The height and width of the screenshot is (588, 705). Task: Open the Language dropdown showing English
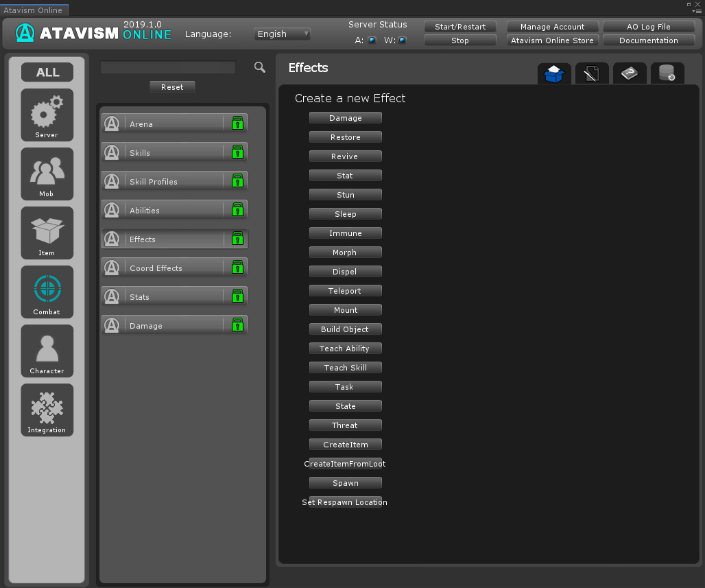coord(283,34)
